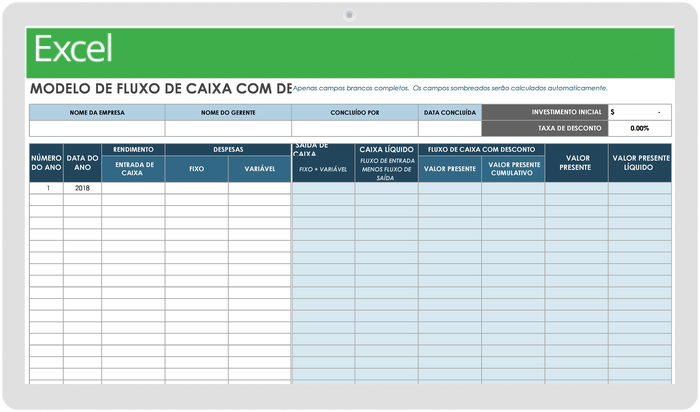700x412 pixels.
Task: Click the Entrada de Caixa header
Action: (133, 169)
